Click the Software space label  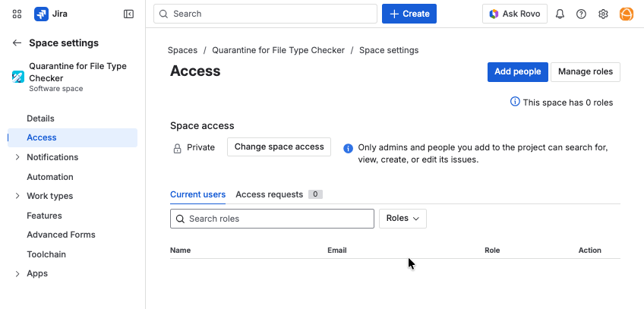[x=56, y=89]
